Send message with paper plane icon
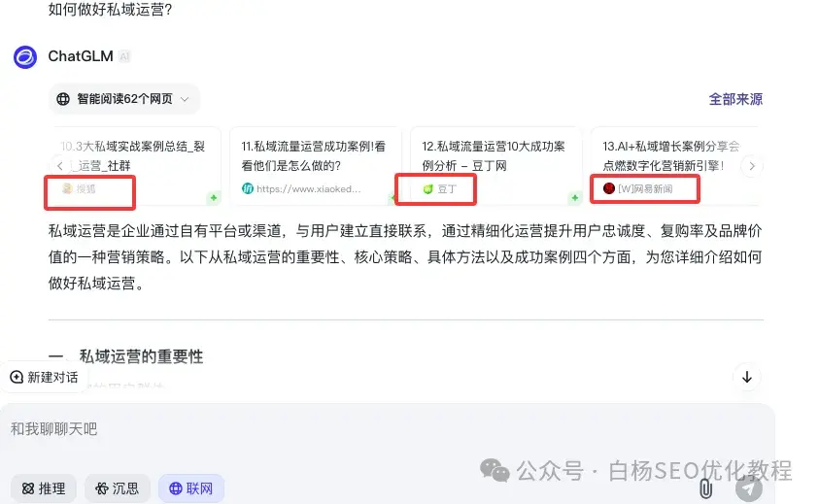Screen dimensions: 819x504 click(x=748, y=487)
